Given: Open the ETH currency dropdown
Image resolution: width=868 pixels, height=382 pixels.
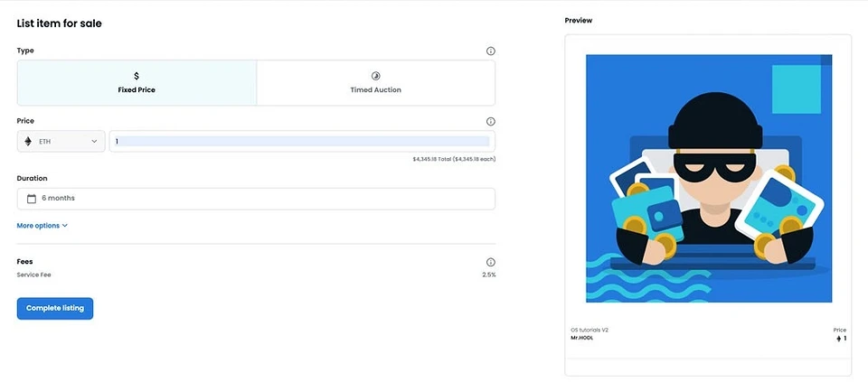Looking at the screenshot, I should click(61, 142).
